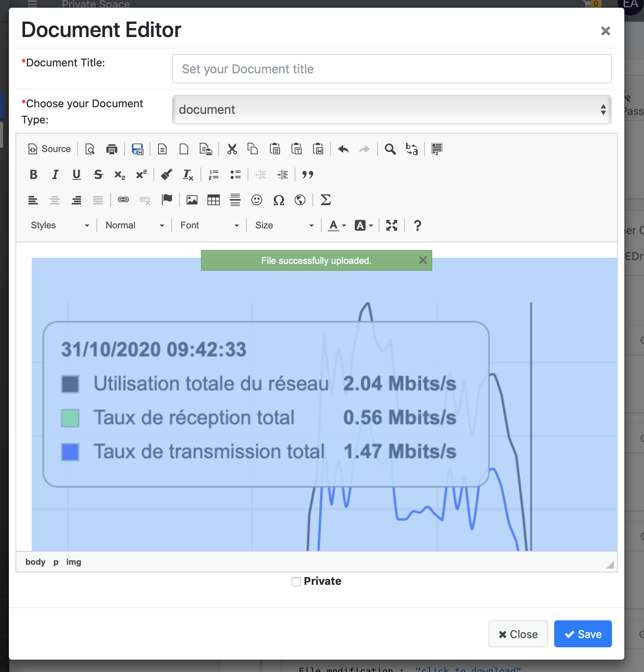Viewport: 644px width, 672px height.
Task: Open the Font dropdown
Action: click(209, 225)
